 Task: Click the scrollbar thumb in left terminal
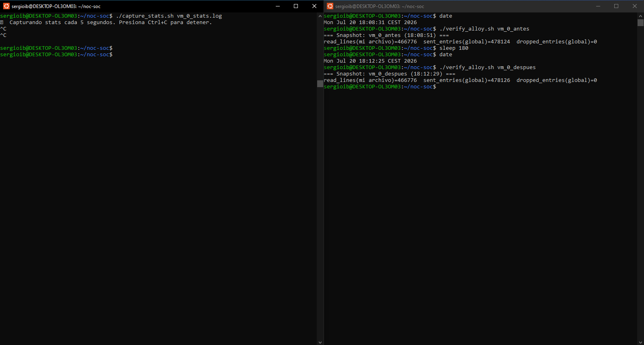click(x=320, y=84)
